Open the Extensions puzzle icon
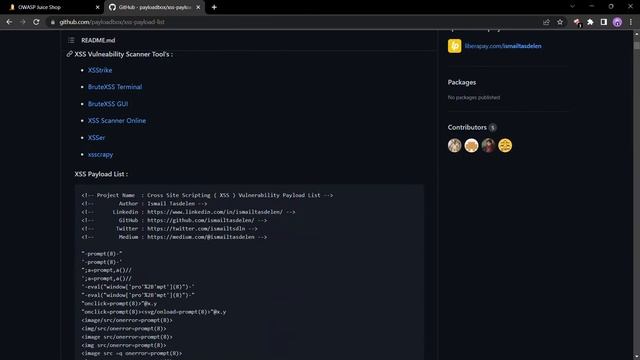 click(590, 22)
